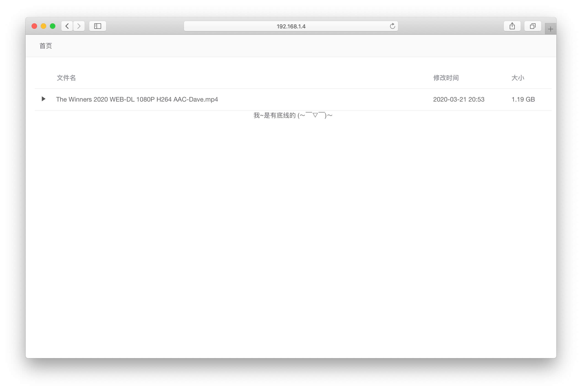The width and height of the screenshot is (582, 392).
Task: Click the 文件名 column header
Action: coord(66,78)
